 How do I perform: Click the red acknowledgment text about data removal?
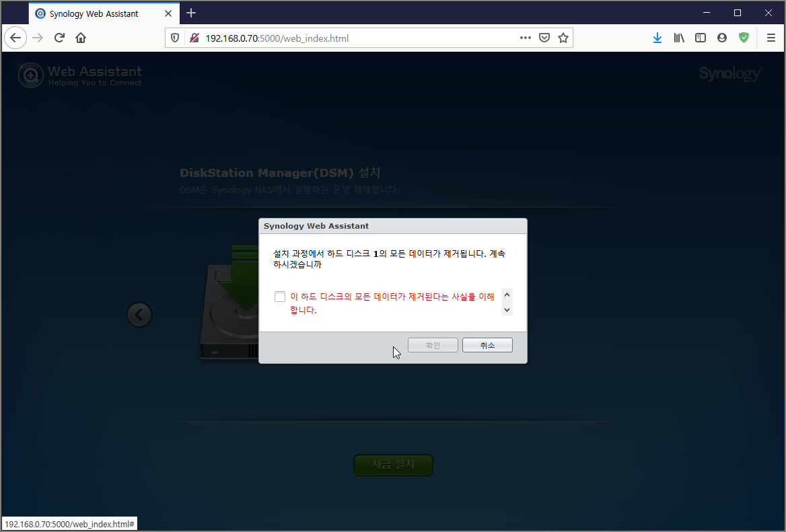pyautogui.click(x=392, y=303)
